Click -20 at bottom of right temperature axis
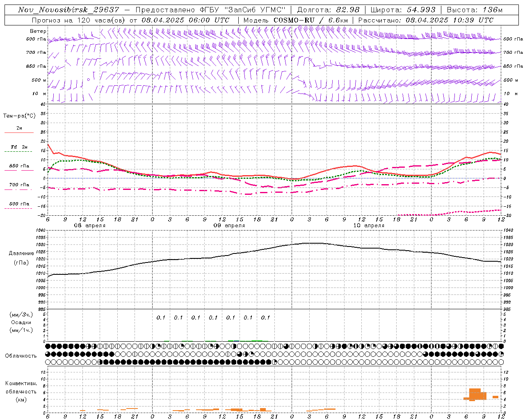The width and height of the screenshot is (525, 420). coord(507,215)
